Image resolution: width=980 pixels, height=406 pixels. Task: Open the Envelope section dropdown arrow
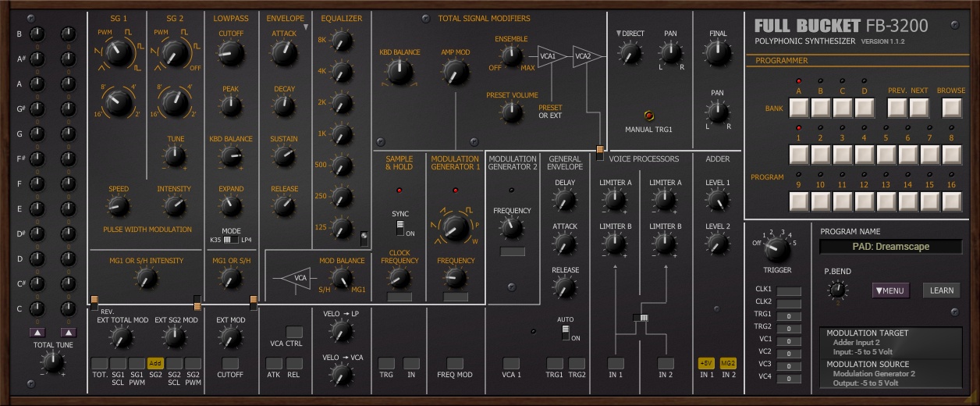[x=307, y=27]
